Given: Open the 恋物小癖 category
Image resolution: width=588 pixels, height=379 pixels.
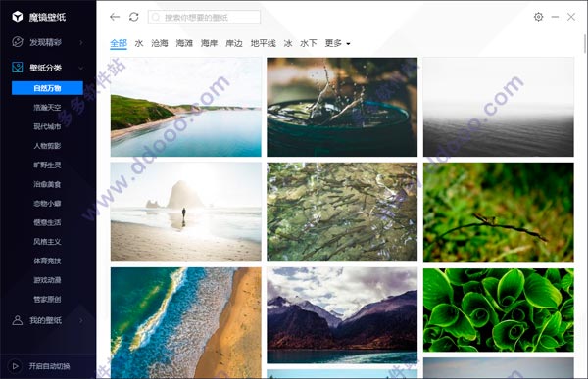Looking at the screenshot, I should point(47,204).
